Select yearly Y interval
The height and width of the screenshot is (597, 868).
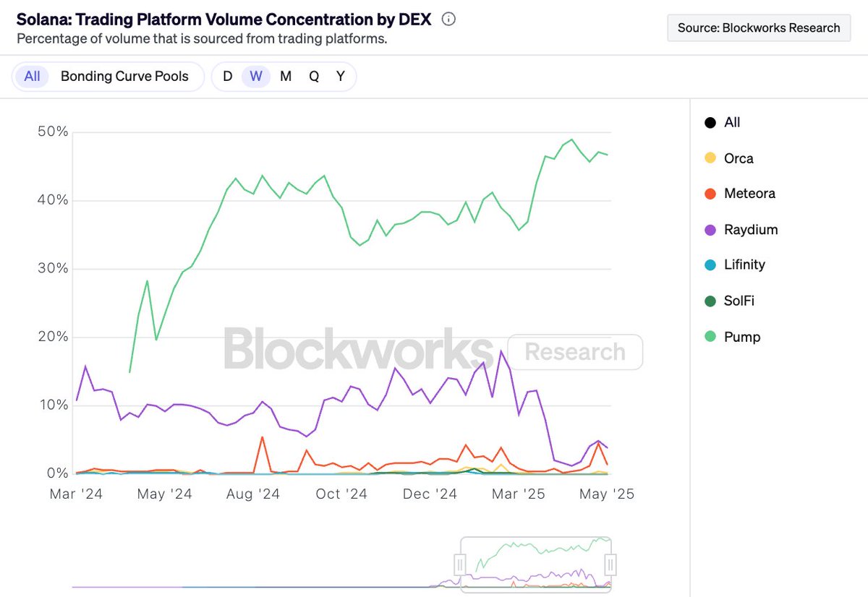[341, 77]
